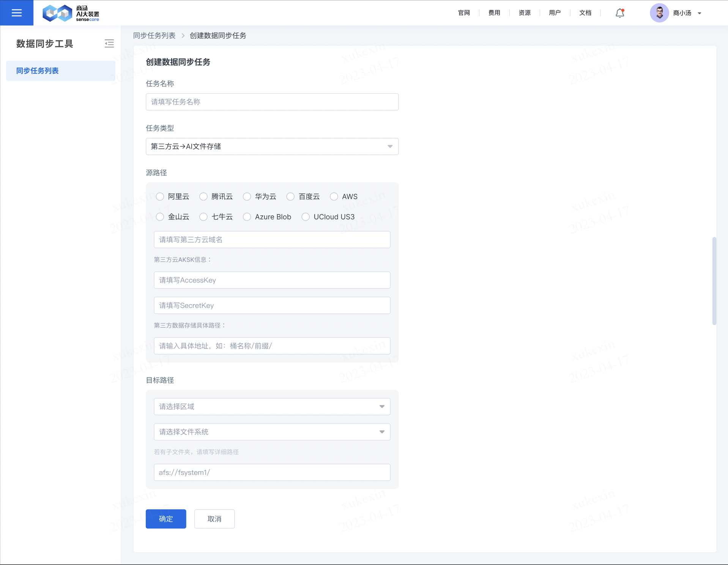Click the 同步任务列表 breadcrumb link
The height and width of the screenshot is (565, 728).
[154, 36]
